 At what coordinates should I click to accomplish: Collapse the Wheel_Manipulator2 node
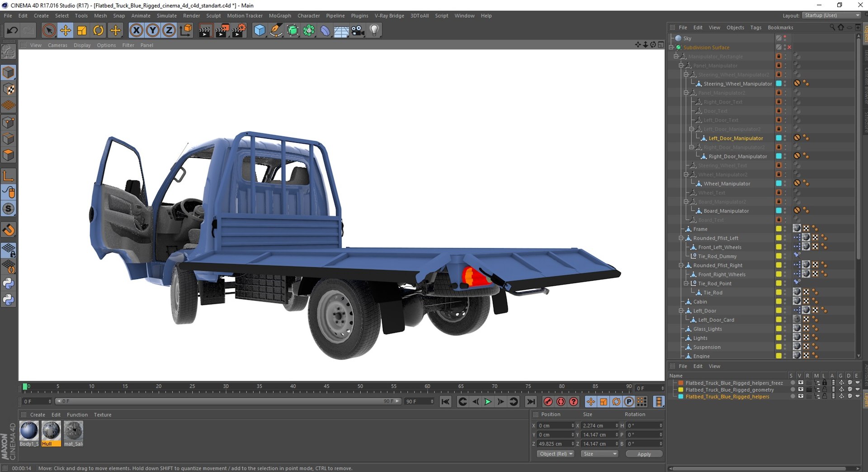click(x=686, y=175)
